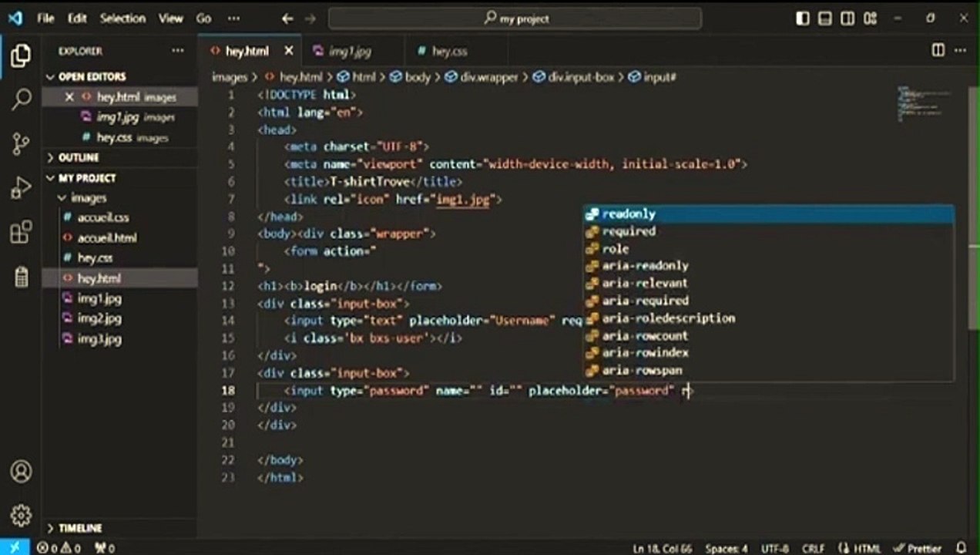This screenshot has height=555, width=980.
Task: Open the View menu
Action: (x=170, y=18)
